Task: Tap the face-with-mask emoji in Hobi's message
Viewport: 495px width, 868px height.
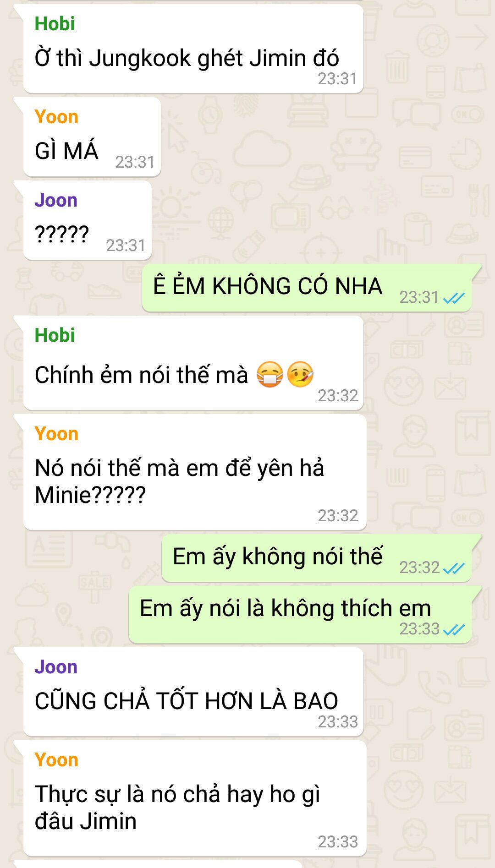Action: pos(270,374)
